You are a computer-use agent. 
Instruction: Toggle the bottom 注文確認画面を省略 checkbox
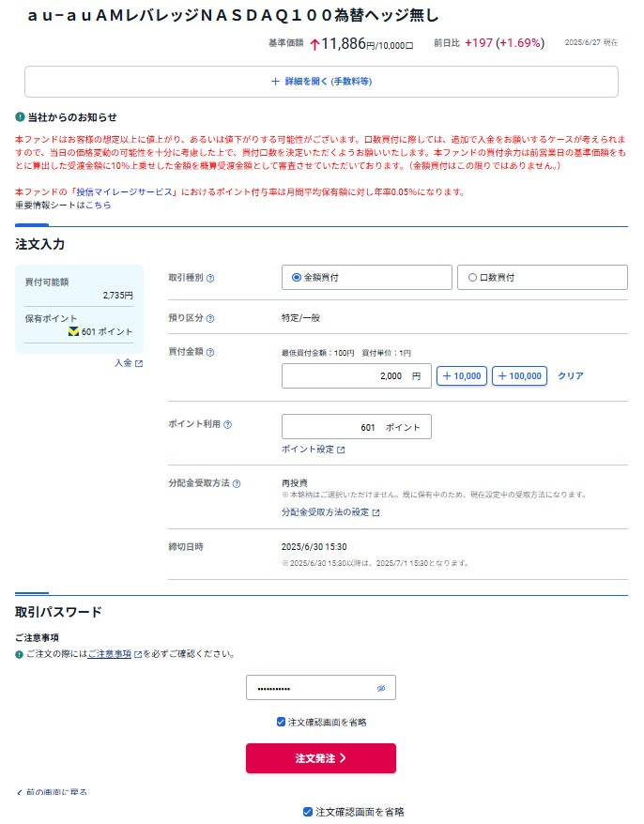pos(308,812)
